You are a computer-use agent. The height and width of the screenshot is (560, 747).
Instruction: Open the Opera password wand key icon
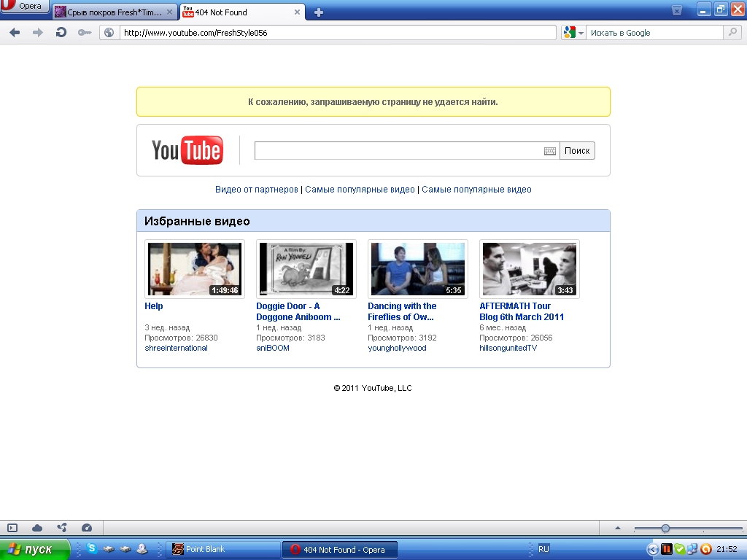(x=85, y=33)
